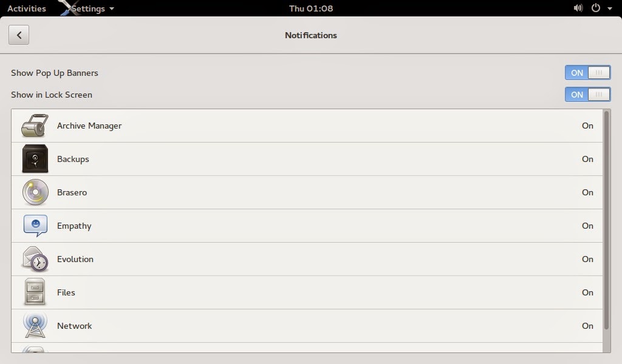Toggle Show in Lock Screen switch

pos(587,95)
